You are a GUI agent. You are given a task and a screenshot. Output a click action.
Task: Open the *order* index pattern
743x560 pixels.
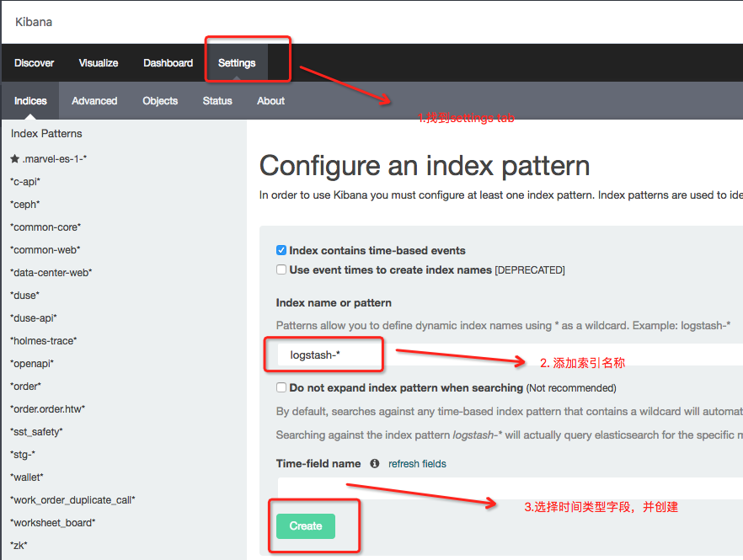(25, 387)
